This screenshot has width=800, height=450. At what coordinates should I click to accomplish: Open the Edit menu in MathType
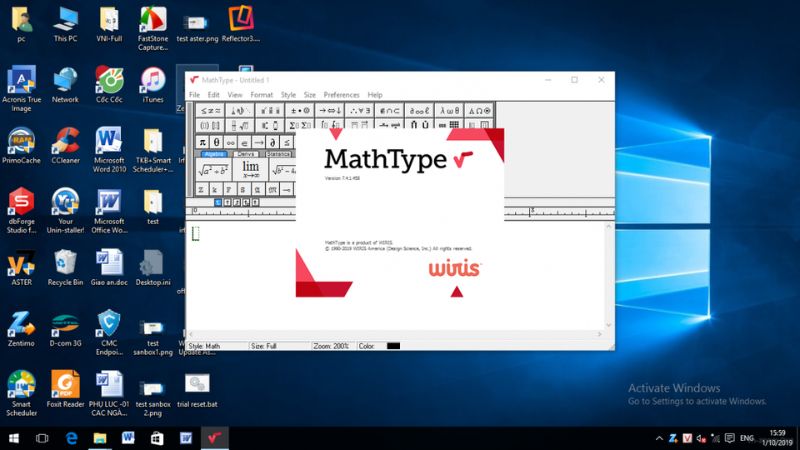pos(213,95)
